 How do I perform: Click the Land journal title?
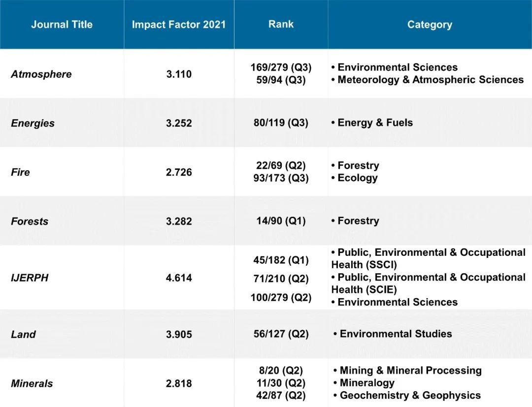[23, 335]
